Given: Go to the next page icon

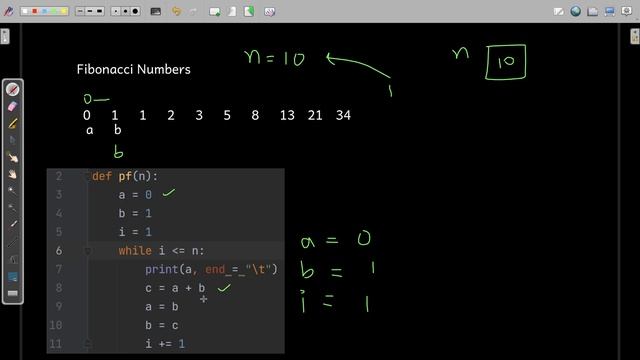Looking at the screenshot, I should [249, 11].
